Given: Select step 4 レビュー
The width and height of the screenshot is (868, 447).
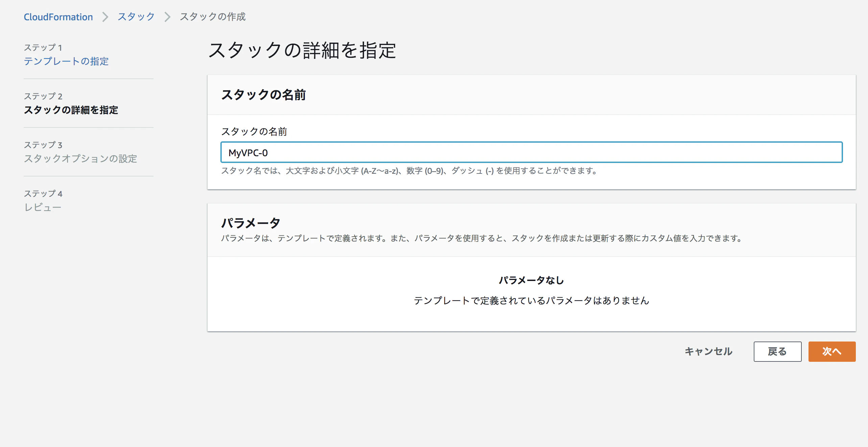Looking at the screenshot, I should pos(43,207).
